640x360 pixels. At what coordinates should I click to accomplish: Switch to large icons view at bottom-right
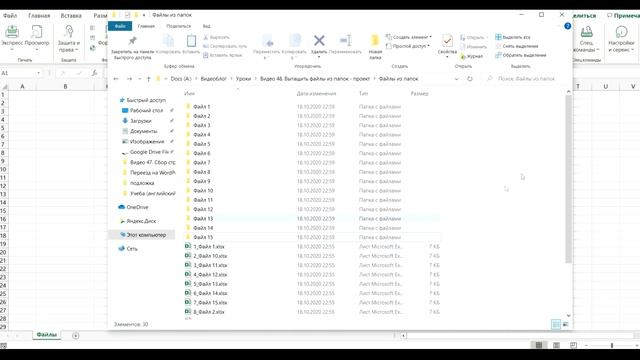(565, 324)
